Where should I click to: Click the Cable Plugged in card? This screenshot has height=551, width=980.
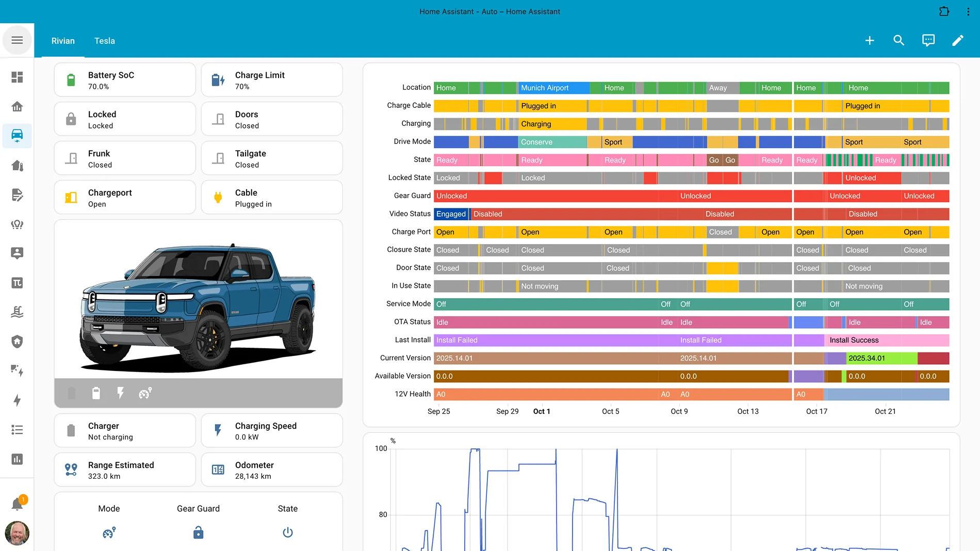coord(272,198)
